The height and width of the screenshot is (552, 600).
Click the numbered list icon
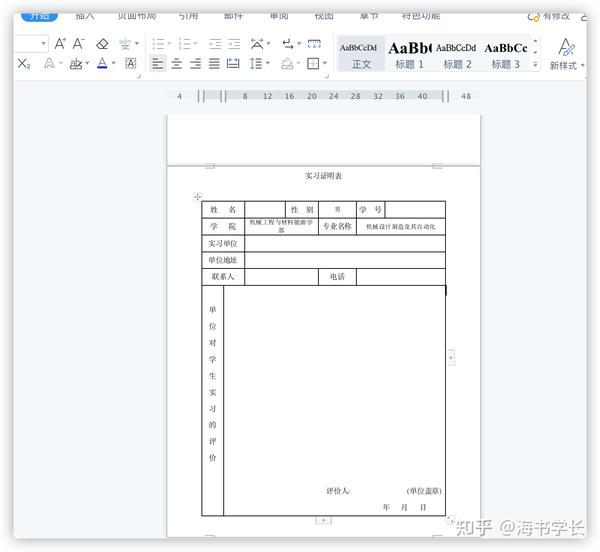pyautogui.click(x=184, y=44)
